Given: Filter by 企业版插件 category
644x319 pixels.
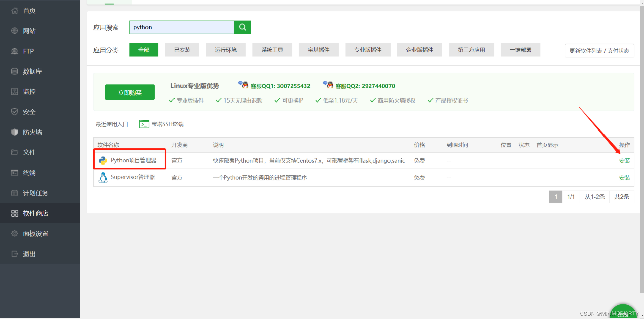Looking at the screenshot, I should click(420, 50).
